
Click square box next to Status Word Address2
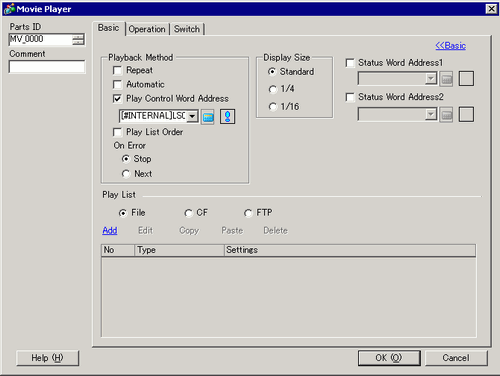[x=466, y=114]
